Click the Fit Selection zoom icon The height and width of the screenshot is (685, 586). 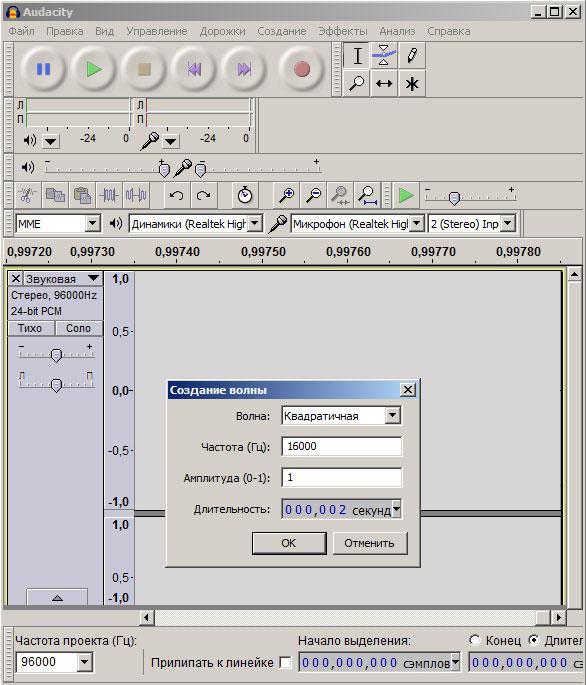(340, 195)
